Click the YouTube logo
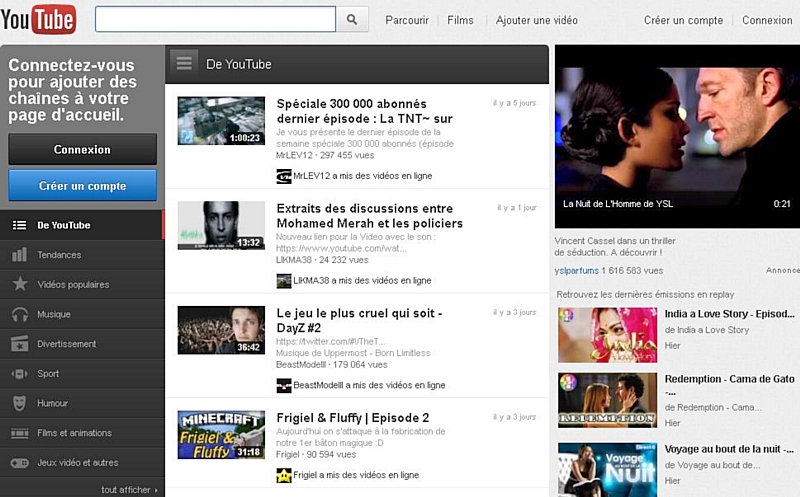This screenshot has height=497, width=800. coord(38,19)
